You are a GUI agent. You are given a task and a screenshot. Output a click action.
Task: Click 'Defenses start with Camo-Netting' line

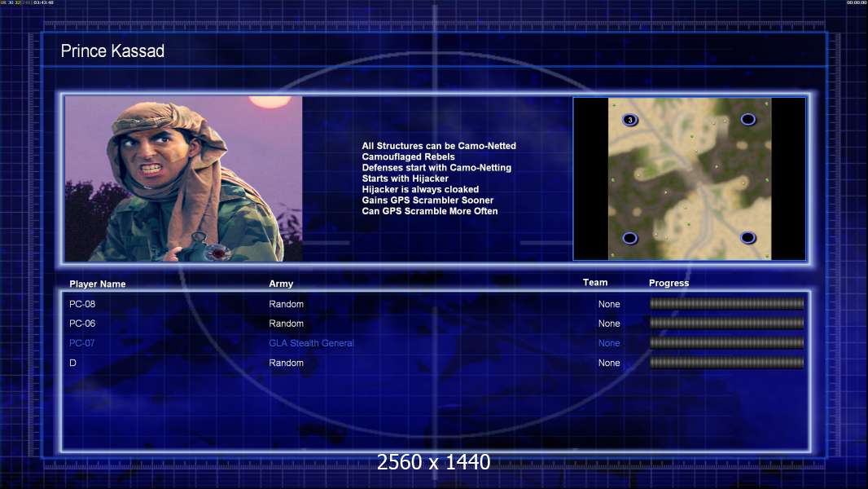[436, 167]
